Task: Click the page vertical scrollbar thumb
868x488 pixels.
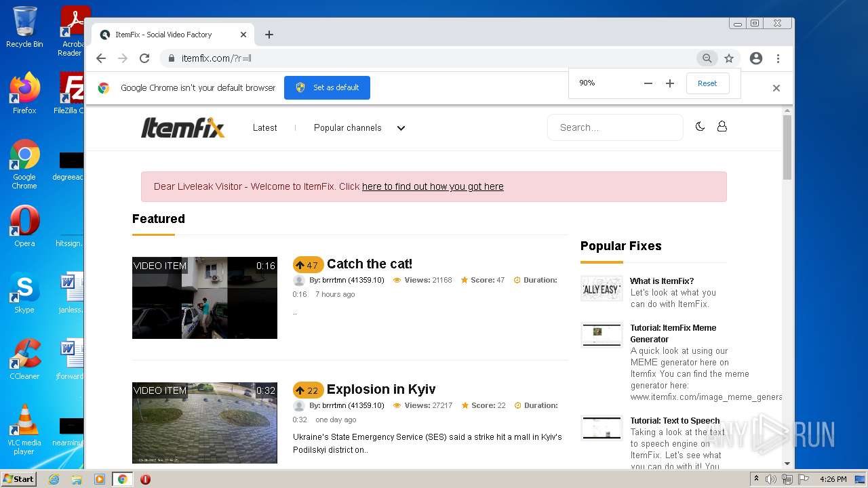Action: (x=787, y=147)
